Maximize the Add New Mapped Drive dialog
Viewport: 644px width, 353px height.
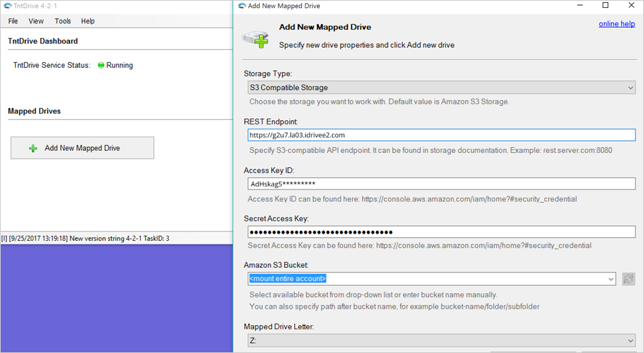coord(605,6)
